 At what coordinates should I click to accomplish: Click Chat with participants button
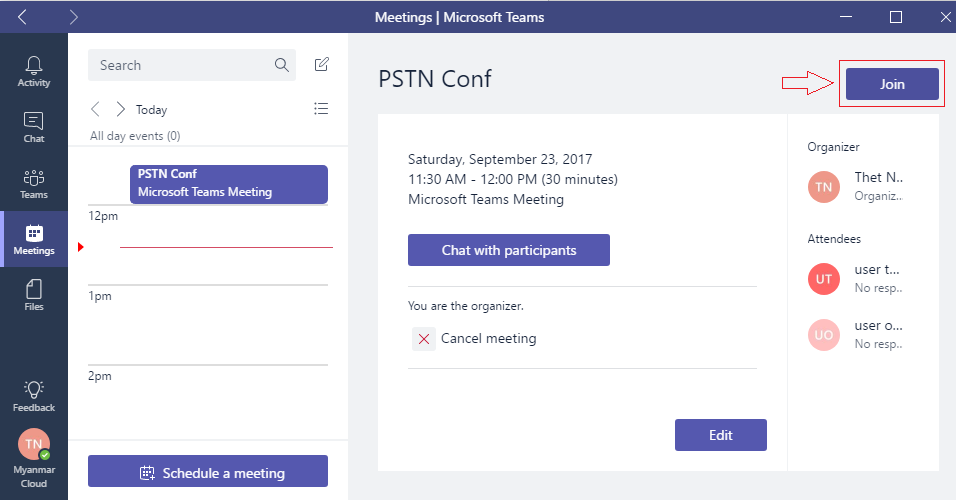[508, 250]
